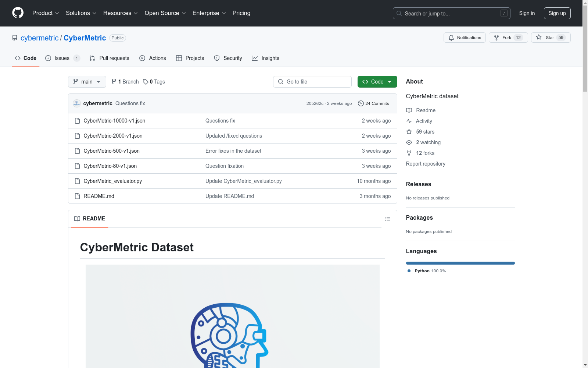Click the file icon for CyberMetric-500-v1.json
The image size is (588, 368).
pos(77,151)
